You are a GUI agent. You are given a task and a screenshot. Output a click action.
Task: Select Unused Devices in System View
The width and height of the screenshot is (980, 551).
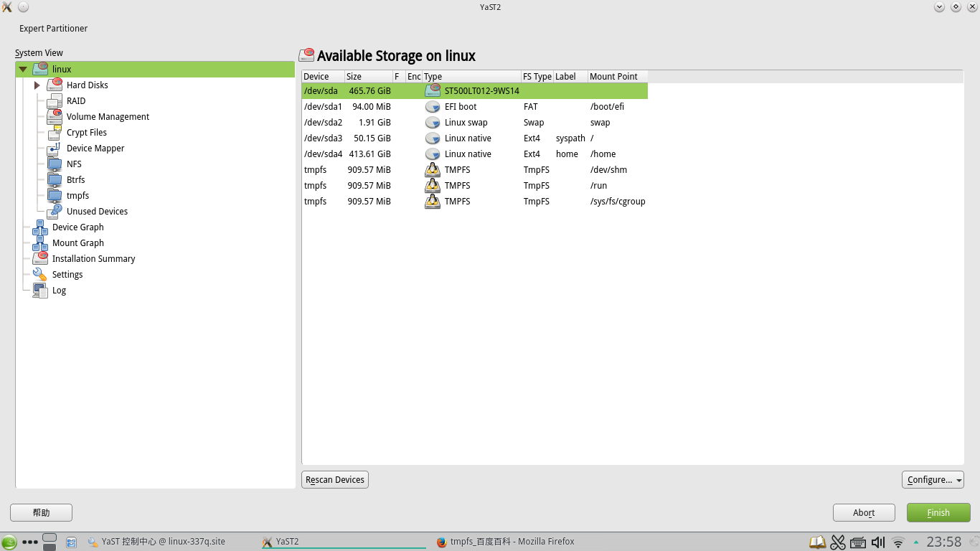click(97, 211)
